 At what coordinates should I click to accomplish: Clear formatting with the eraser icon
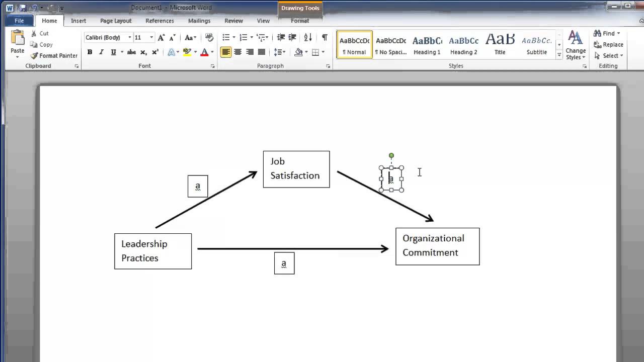[209, 38]
